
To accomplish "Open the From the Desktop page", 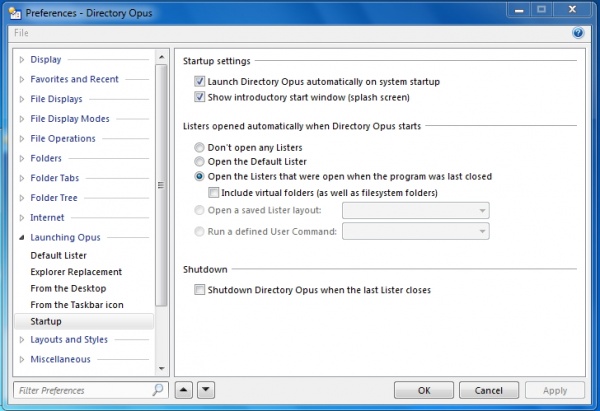I will pyautogui.click(x=68, y=288).
